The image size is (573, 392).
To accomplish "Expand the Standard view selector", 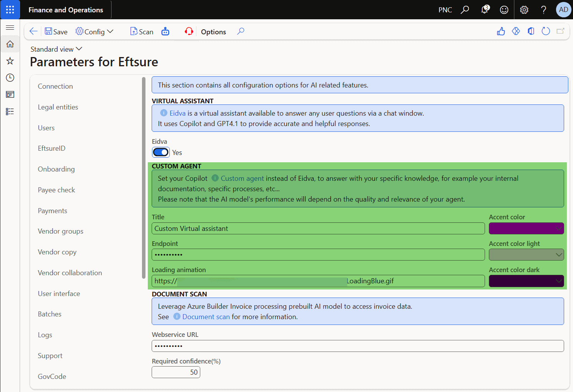I will tap(56, 49).
